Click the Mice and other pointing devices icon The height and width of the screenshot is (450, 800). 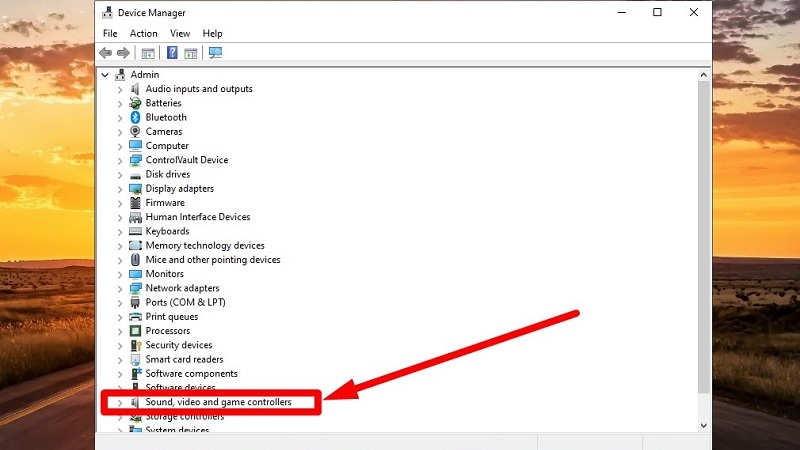tap(135, 260)
